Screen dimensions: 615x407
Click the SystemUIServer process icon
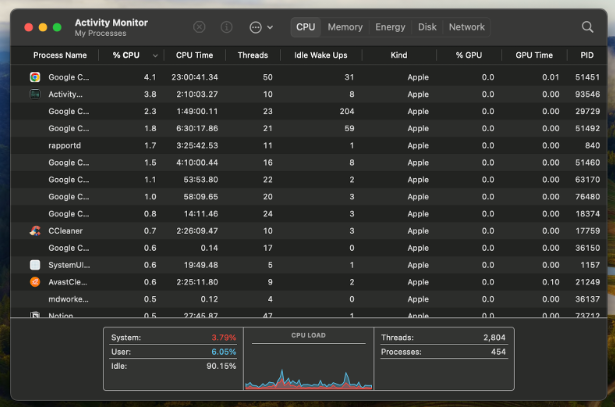click(35, 264)
